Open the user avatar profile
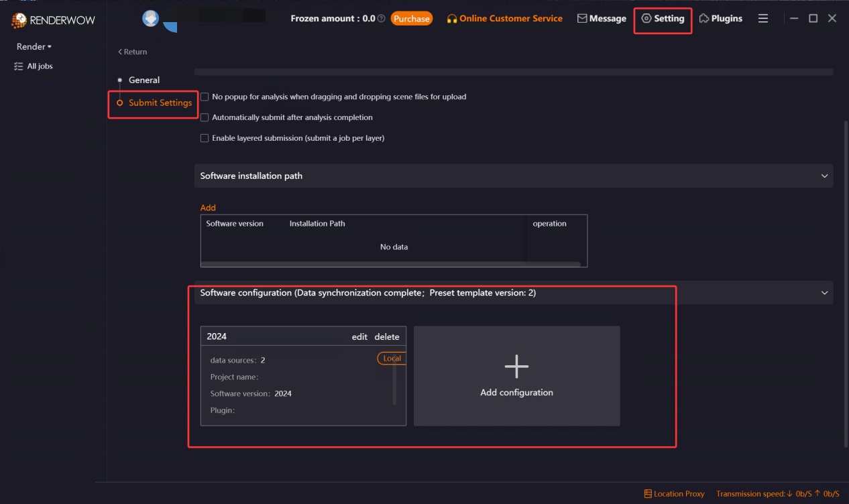849x504 pixels. pyautogui.click(x=150, y=18)
